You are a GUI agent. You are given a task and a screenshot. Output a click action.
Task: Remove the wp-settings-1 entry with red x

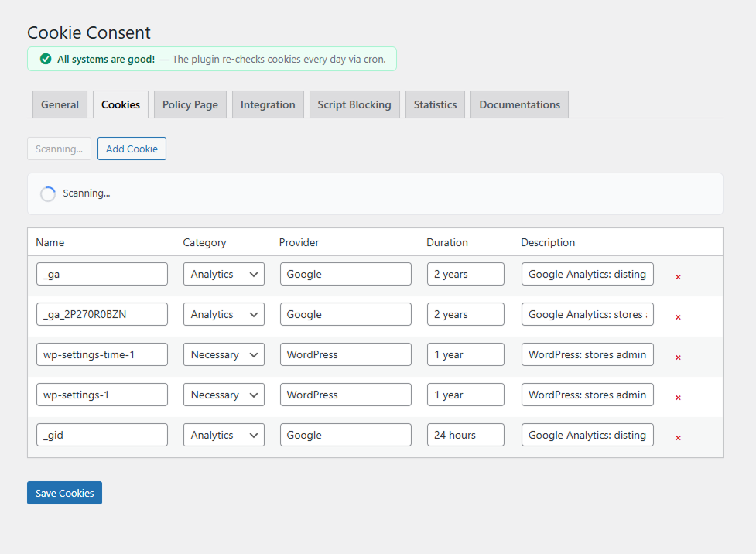pyautogui.click(x=678, y=397)
